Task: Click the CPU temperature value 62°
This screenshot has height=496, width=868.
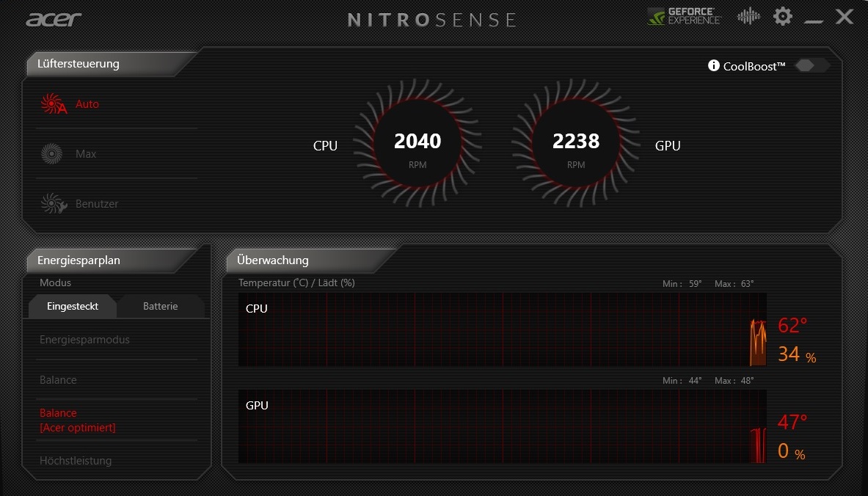Action: coord(792,326)
